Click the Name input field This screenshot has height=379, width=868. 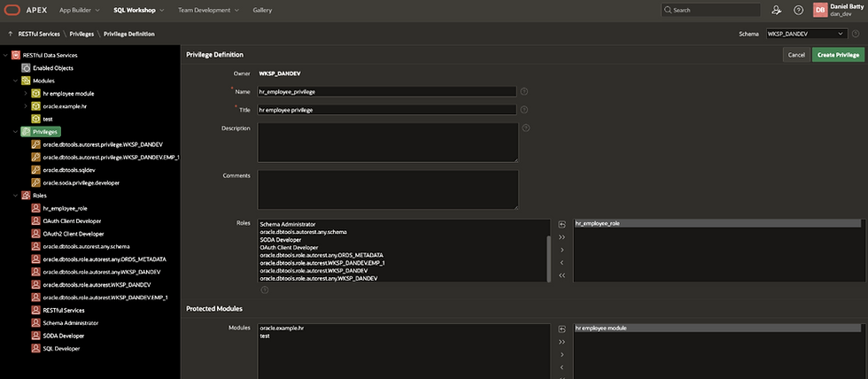386,91
